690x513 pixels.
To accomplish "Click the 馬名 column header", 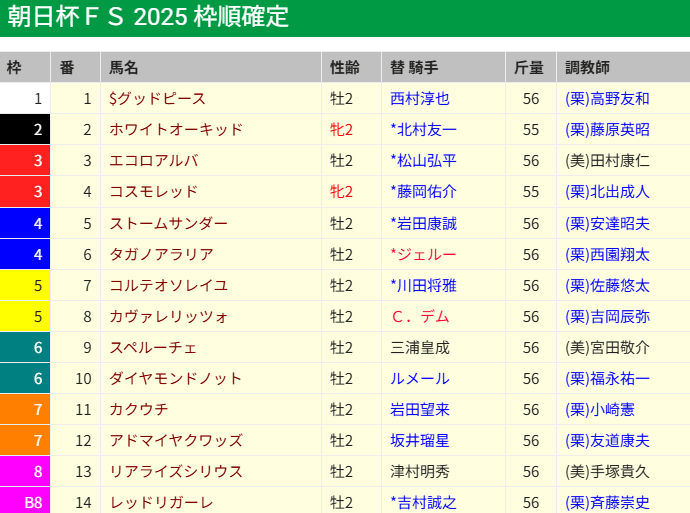I will click(x=124, y=67).
